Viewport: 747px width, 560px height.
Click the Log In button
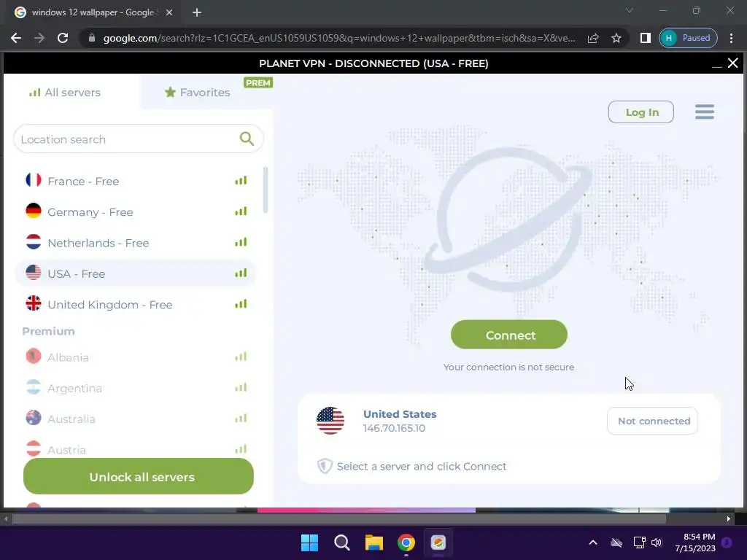click(641, 112)
